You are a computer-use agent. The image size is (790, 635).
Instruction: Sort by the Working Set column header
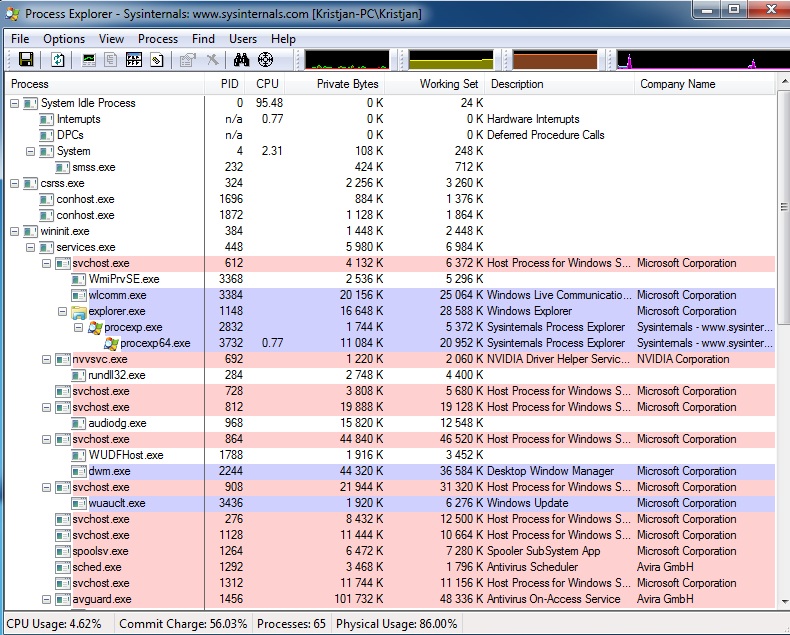[435, 84]
